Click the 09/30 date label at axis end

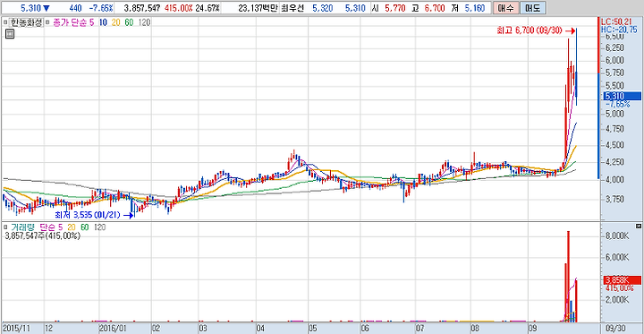pos(614,329)
